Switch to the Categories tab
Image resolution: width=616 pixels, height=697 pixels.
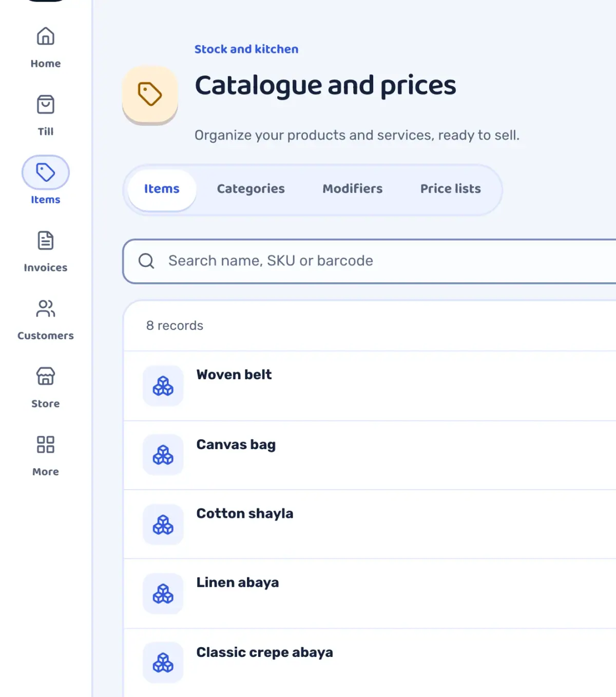(251, 189)
